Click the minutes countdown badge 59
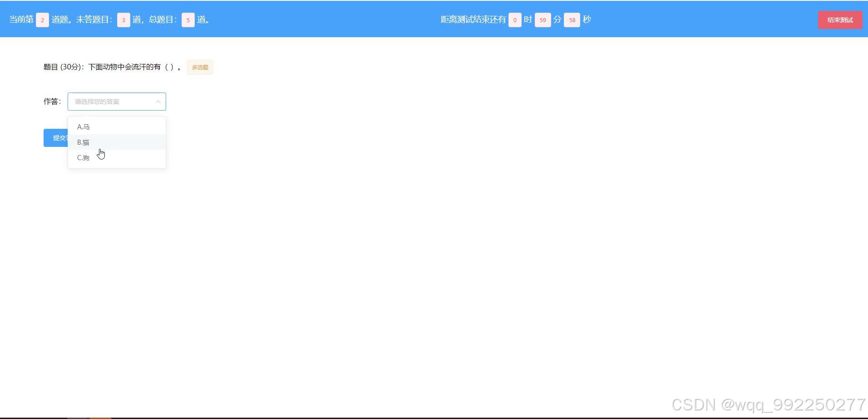This screenshot has width=868, height=419. tap(542, 20)
